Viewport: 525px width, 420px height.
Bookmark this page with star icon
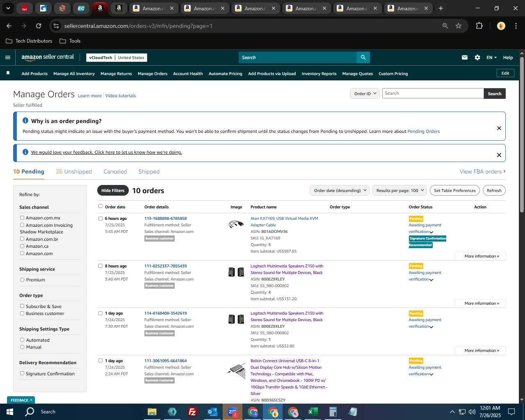459,26
